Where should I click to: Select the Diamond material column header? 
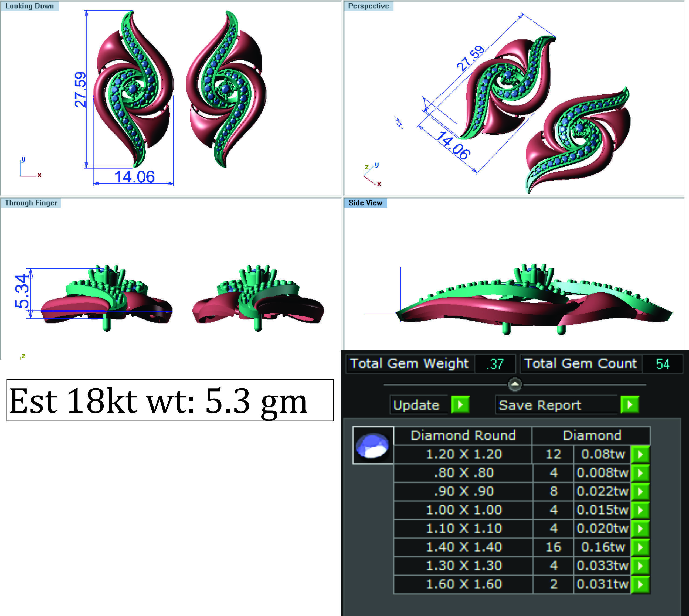pyautogui.click(x=592, y=435)
